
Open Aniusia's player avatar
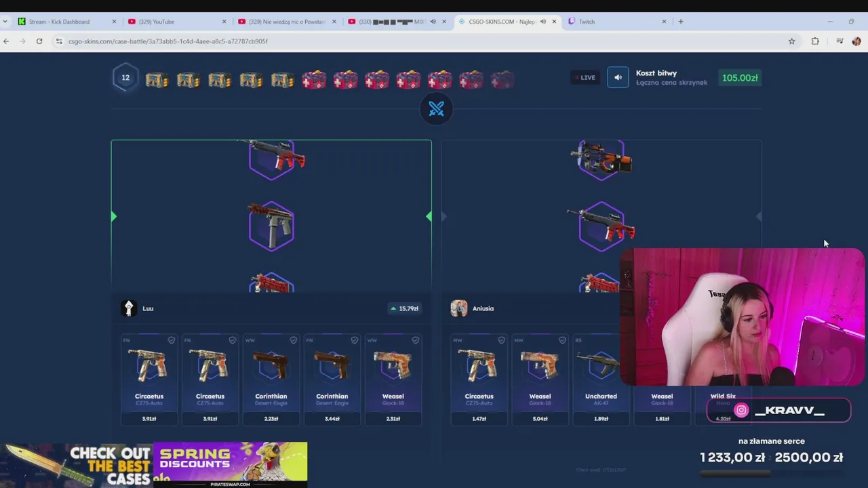pyautogui.click(x=459, y=308)
